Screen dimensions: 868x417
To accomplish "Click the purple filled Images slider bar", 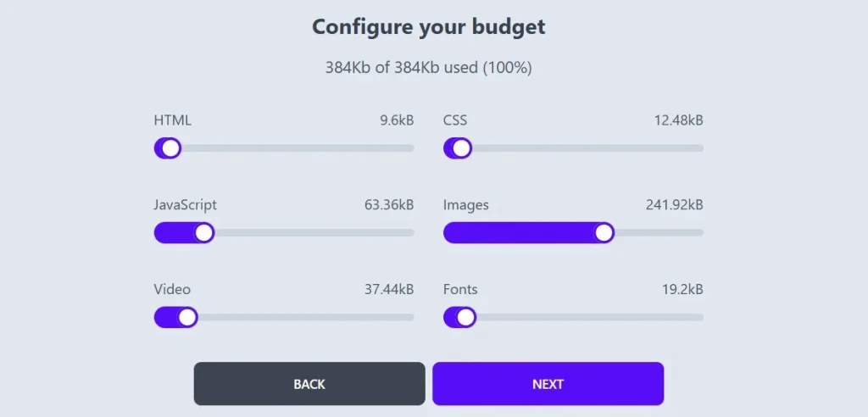I will pyautogui.click(x=519, y=233).
